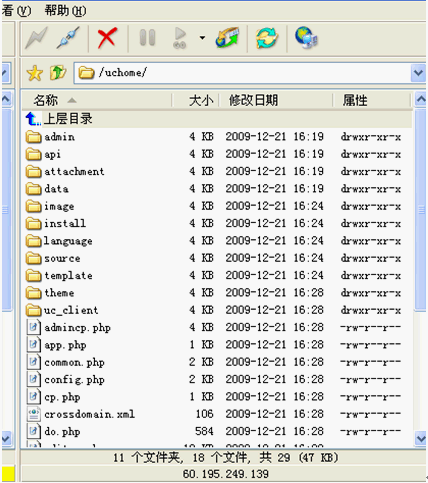Click the red X disconnect icon
Screen dimensions: 428x483
[x=107, y=38]
